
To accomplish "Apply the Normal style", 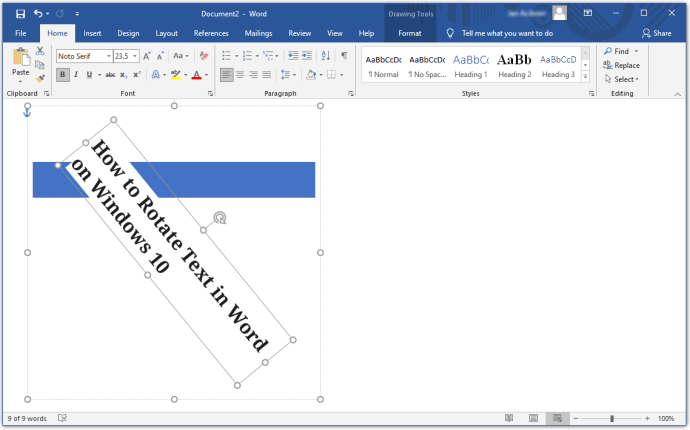I will pos(383,65).
